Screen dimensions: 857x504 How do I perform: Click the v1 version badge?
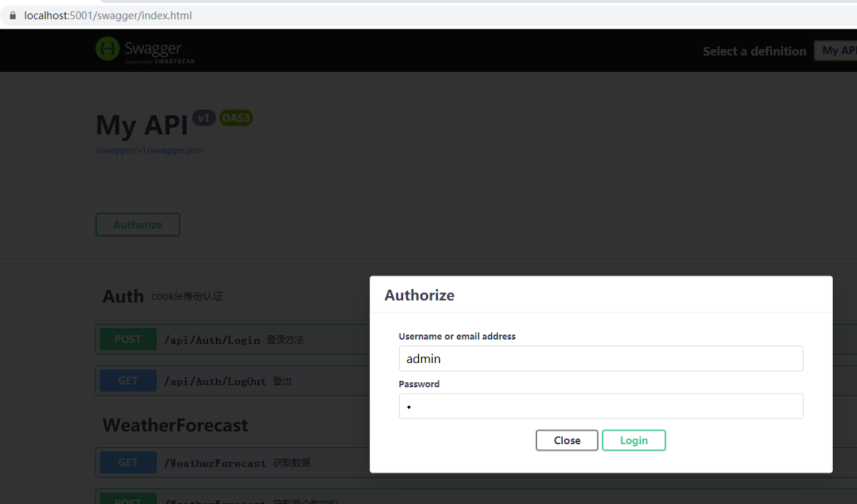pos(204,117)
